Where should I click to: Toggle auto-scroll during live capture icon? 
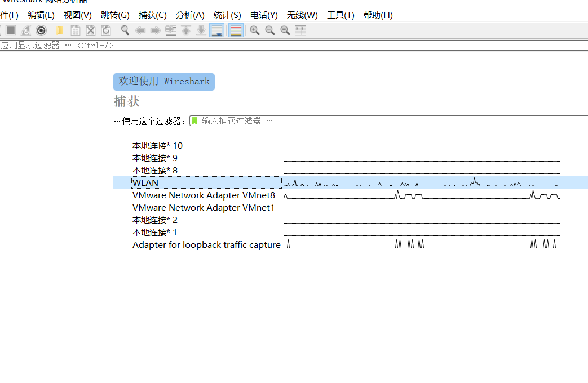tap(216, 30)
